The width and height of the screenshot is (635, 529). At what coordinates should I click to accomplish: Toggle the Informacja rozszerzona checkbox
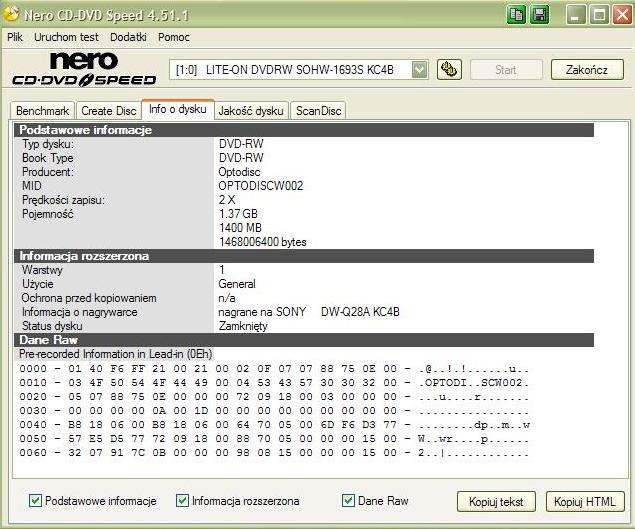point(182,501)
